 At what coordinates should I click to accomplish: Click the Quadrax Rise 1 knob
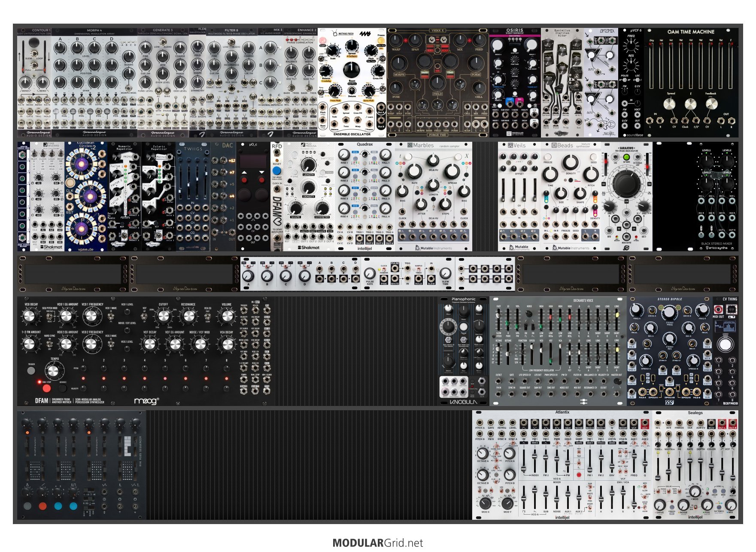(343, 154)
